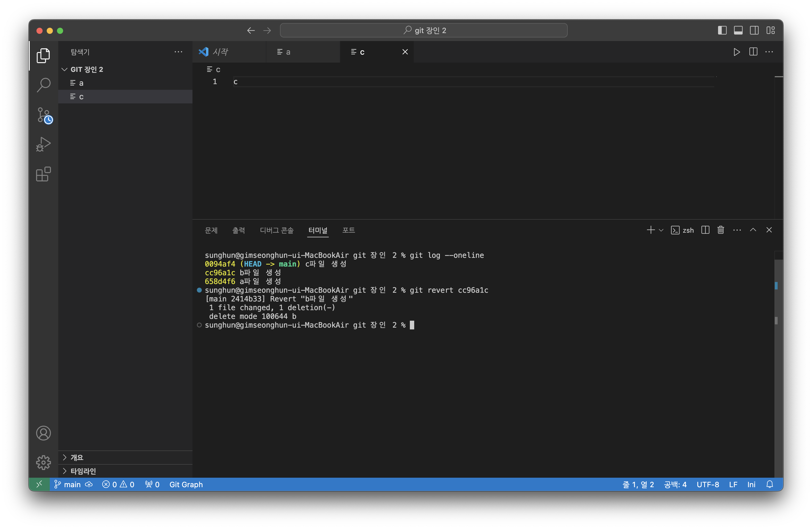Open the Source Control view
Viewport: 812px width, 529px height.
coord(44,115)
